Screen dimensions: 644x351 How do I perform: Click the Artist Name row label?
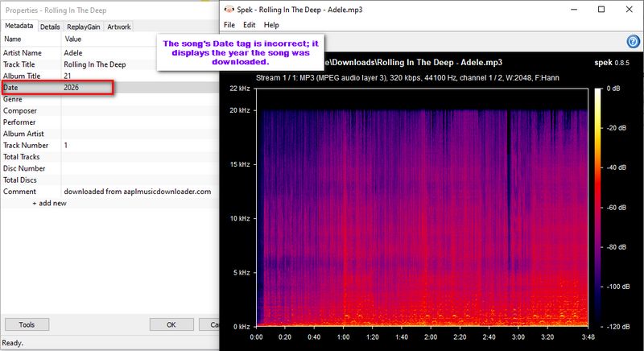click(x=23, y=53)
